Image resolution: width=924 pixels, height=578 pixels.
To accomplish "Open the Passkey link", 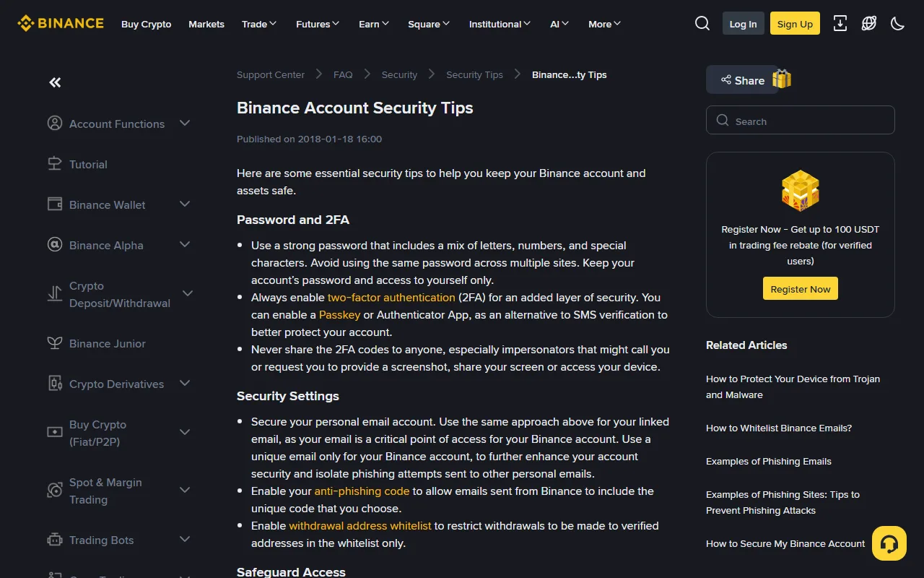I will click(340, 314).
